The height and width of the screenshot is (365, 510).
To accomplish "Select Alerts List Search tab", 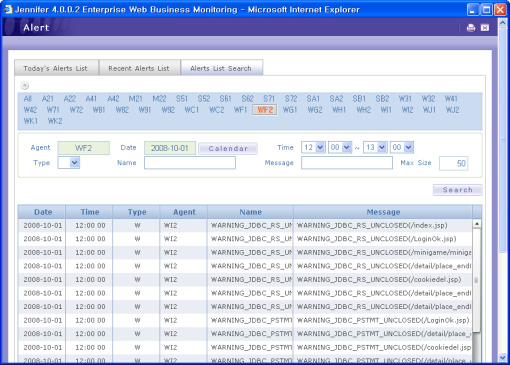I will (x=221, y=68).
